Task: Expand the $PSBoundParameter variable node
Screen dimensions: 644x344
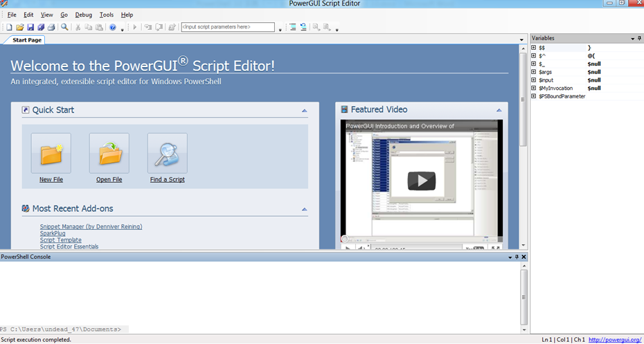Action: point(534,96)
